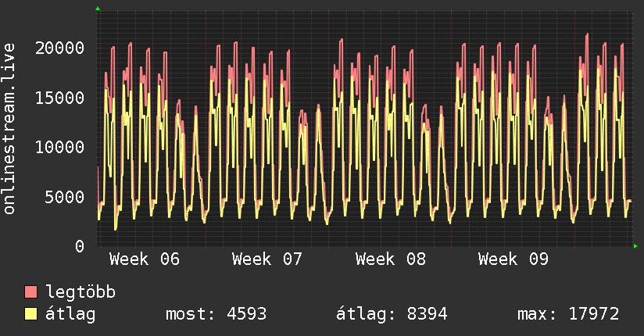Click the 20000 y-axis value
The width and height of the screenshot is (644, 336).
[60, 48]
